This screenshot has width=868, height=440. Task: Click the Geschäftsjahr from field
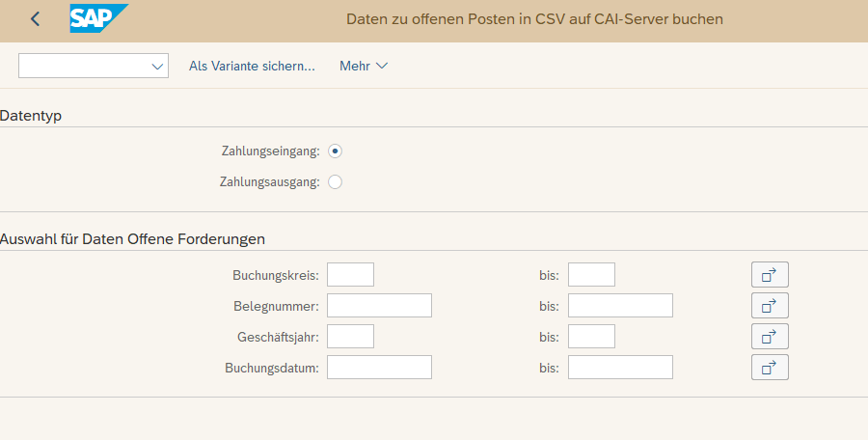click(350, 337)
